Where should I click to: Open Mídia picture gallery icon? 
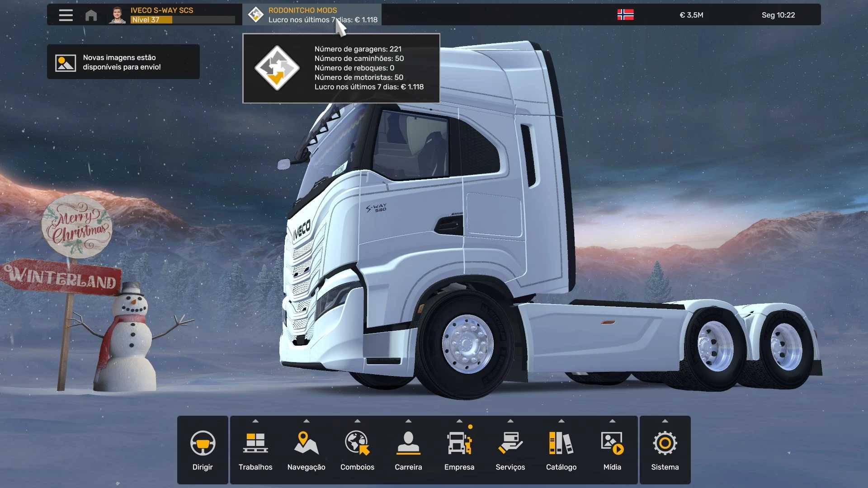[x=612, y=443]
